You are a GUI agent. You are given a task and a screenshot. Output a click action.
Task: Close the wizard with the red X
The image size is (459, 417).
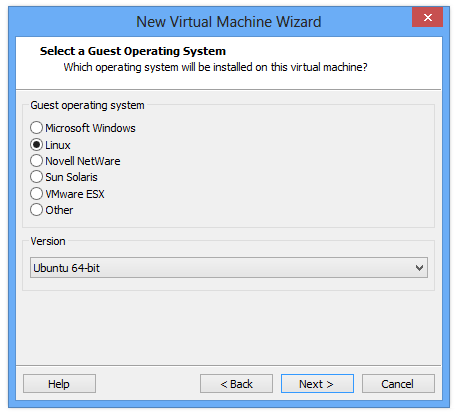[428, 17]
